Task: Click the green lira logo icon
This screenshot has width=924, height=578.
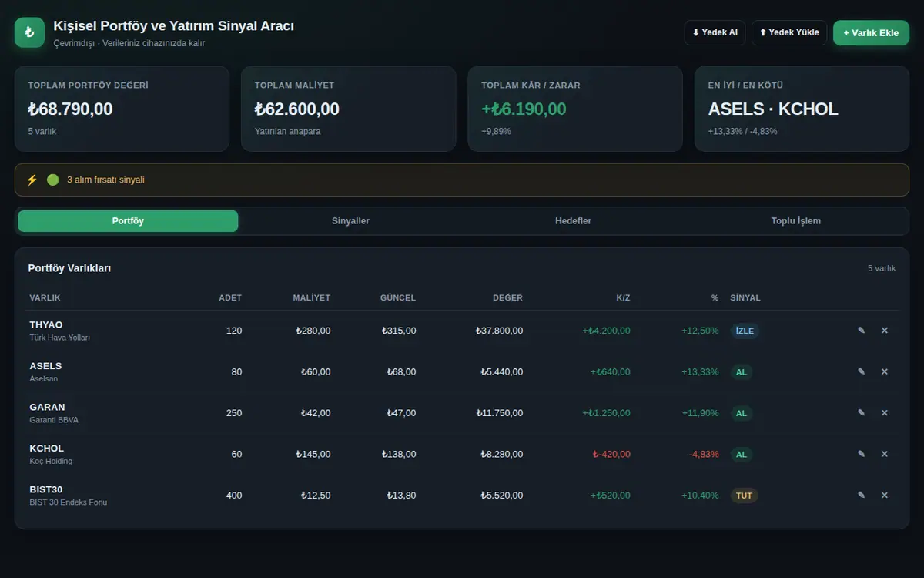Action: click(29, 32)
